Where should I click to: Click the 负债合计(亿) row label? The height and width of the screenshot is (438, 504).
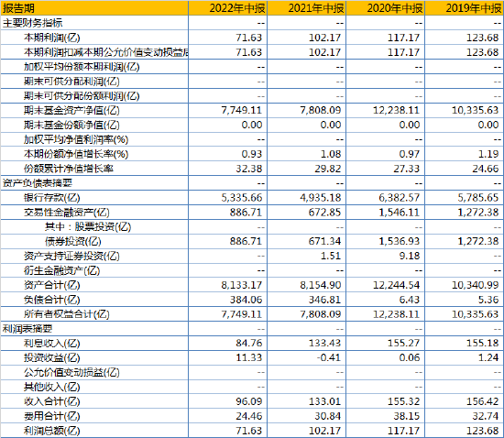tap(51, 300)
